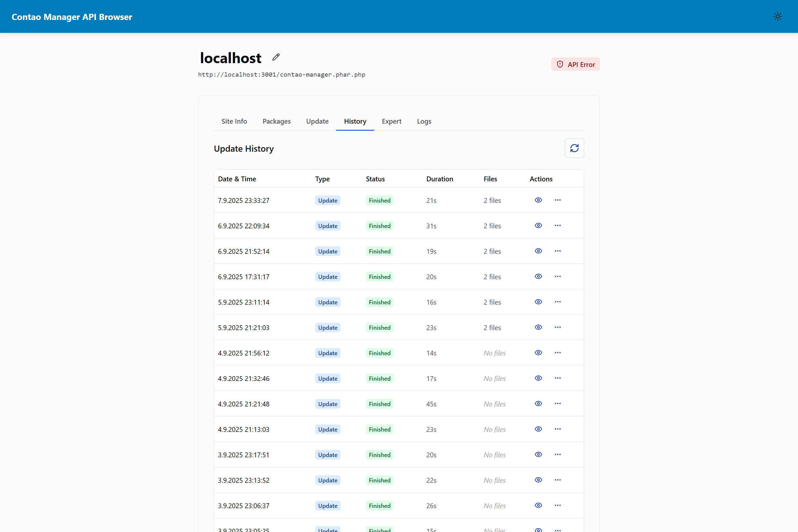View details of the 7.9.2025 23:33:27 entry

pyautogui.click(x=538, y=200)
